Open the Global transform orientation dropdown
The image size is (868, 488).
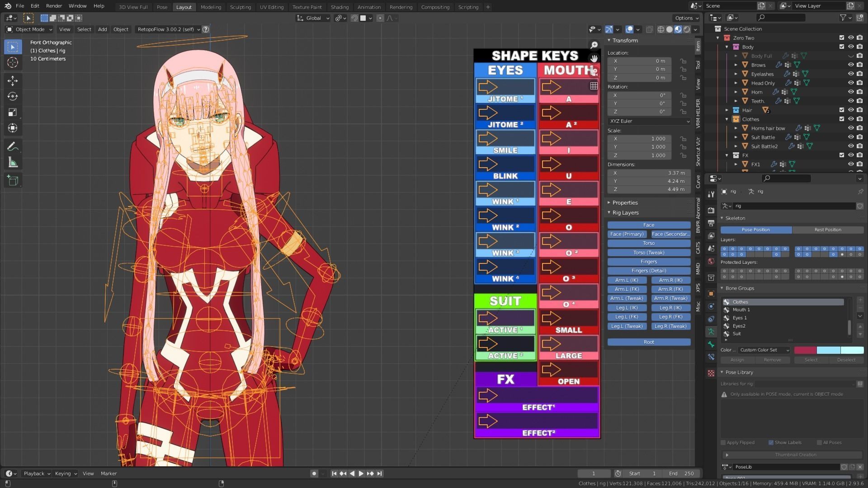click(x=313, y=18)
